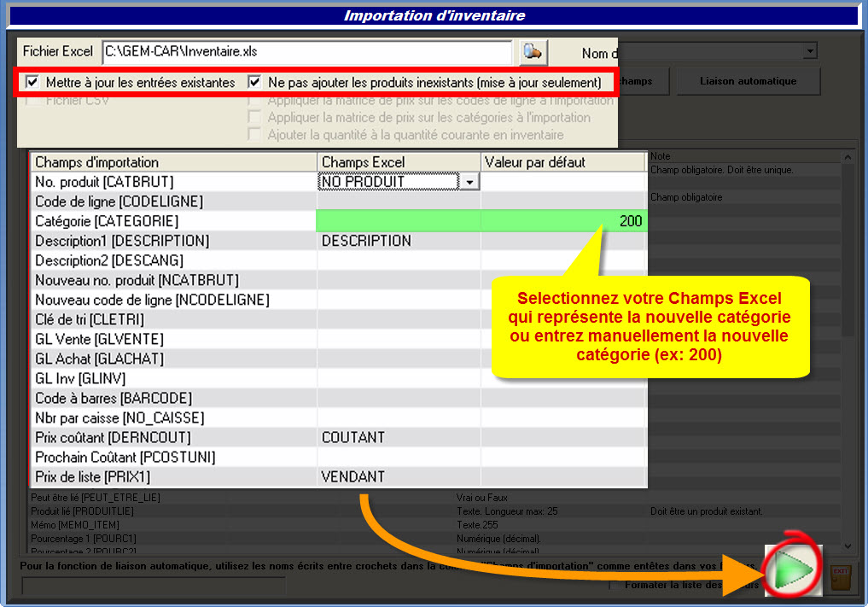The height and width of the screenshot is (607, 868).
Task: Click the status field at bottom left
Action: 154,586
